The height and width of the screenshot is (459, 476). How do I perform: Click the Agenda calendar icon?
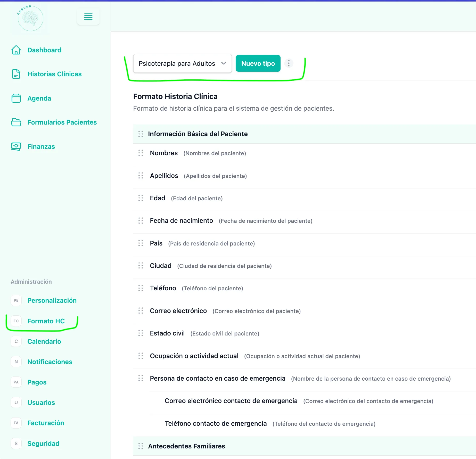[16, 98]
